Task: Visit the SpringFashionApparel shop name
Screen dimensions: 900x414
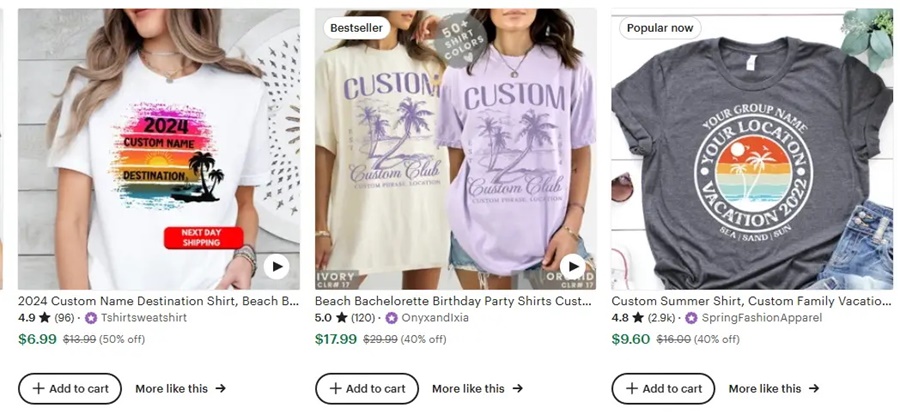Action: [x=762, y=318]
